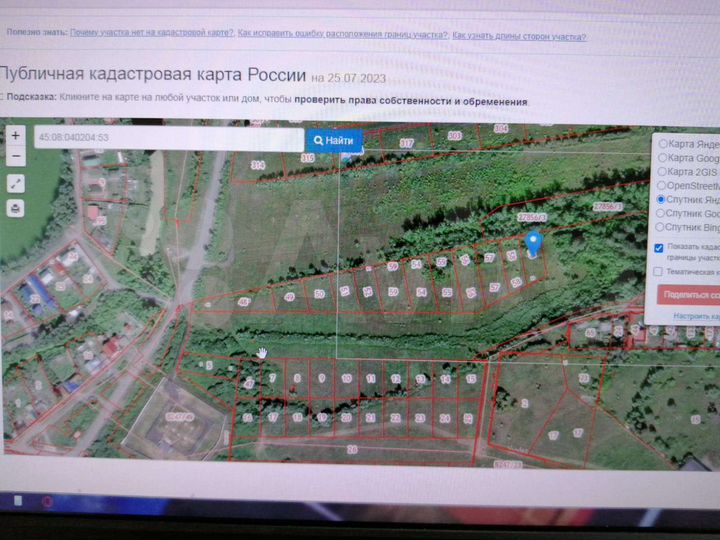Open link about parcel missing from cadastral map
Image resolution: width=720 pixels, height=540 pixels.
(152, 33)
